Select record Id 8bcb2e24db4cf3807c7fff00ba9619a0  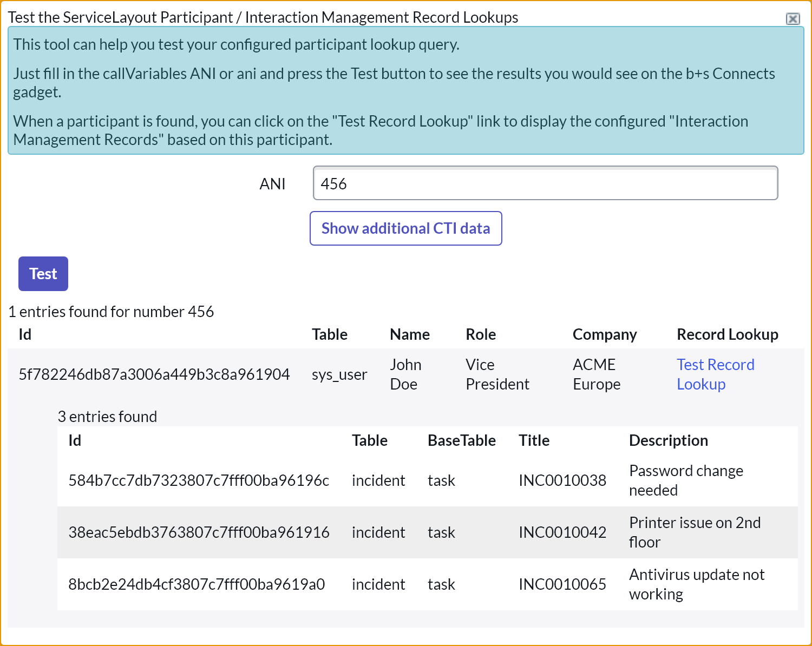pos(197,584)
